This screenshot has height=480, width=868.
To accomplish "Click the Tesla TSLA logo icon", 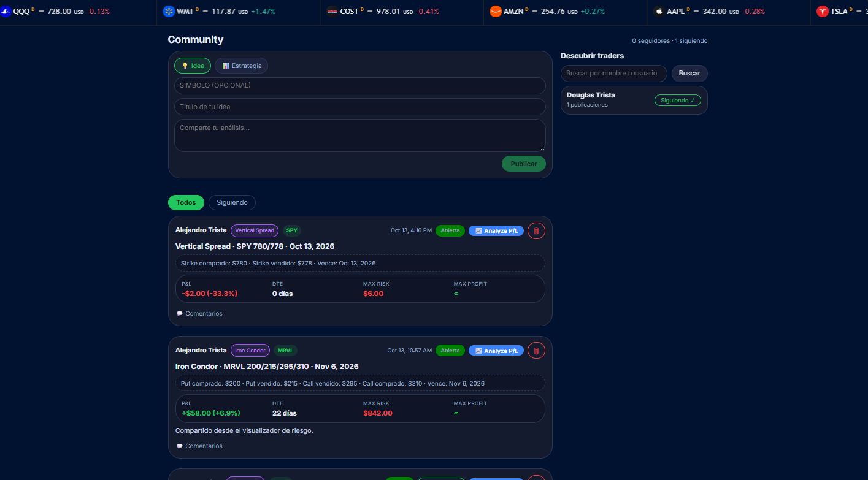I will [822, 11].
